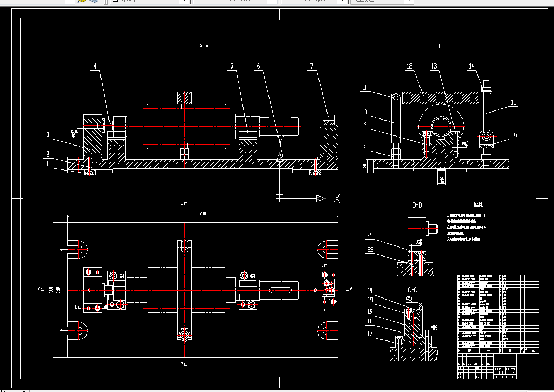554x392 pixels.
Task: Click the 300 width dimension text
Action: pos(51,289)
